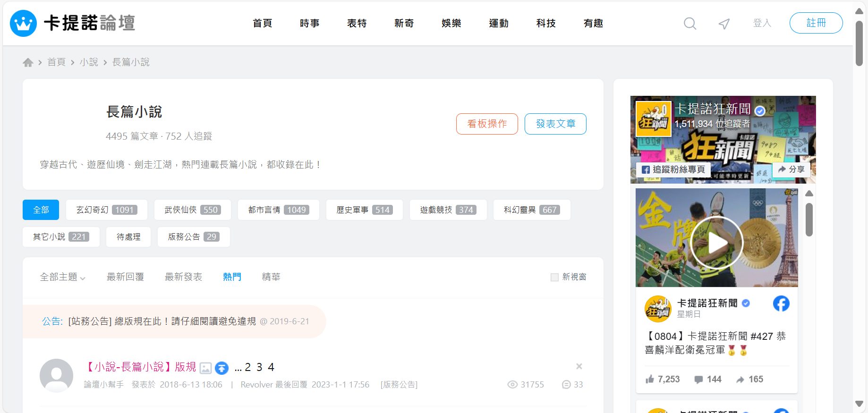Screen dimensions: 868x413
Task: Select the 武俠仙俠 550 category
Action: point(192,210)
